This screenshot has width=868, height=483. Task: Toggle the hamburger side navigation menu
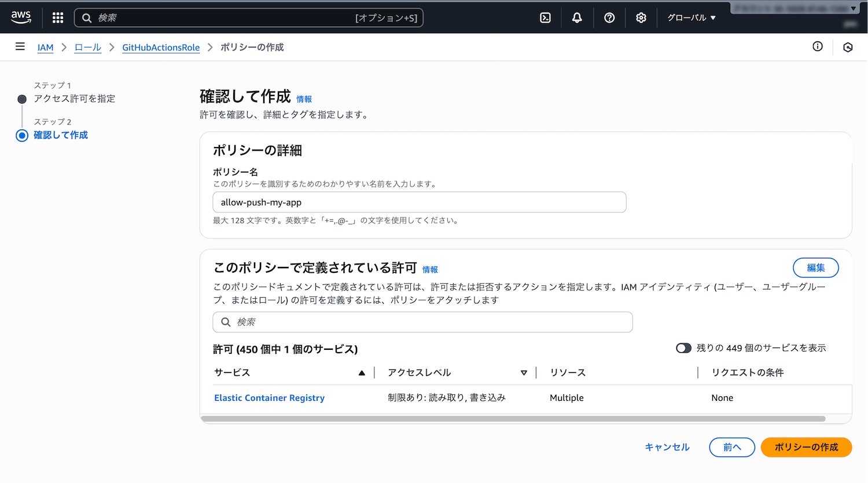20,47
